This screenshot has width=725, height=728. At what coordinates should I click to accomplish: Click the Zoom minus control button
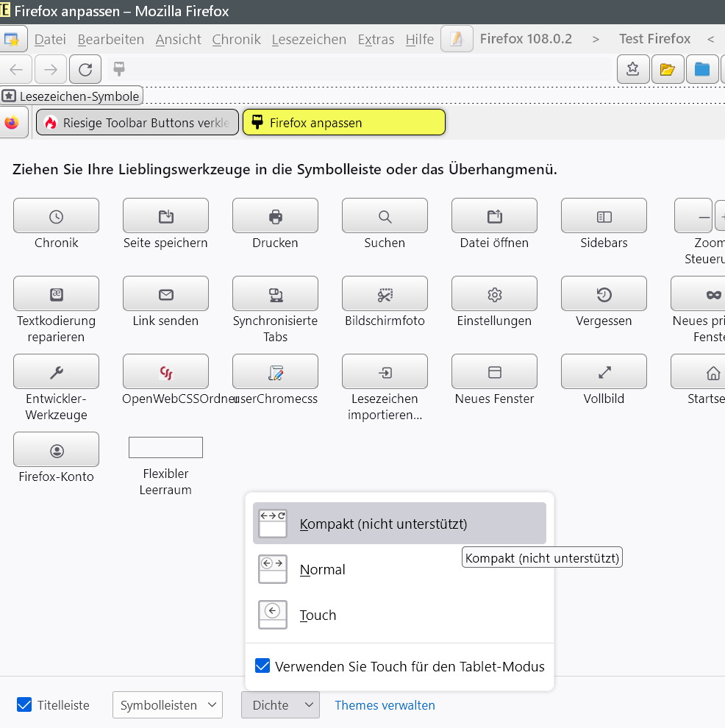693,216
